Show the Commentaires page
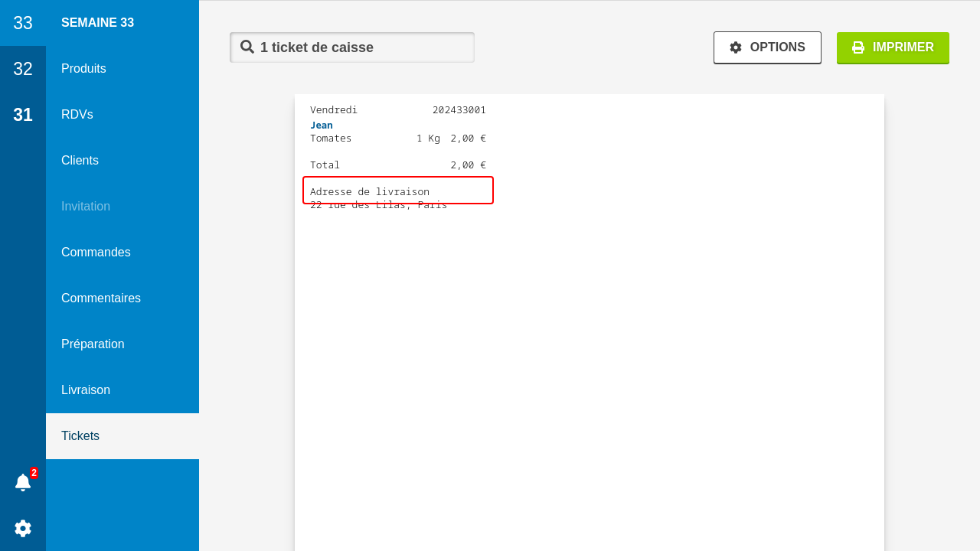This screenshot has width=980, height=551. [x=101, y=298]
